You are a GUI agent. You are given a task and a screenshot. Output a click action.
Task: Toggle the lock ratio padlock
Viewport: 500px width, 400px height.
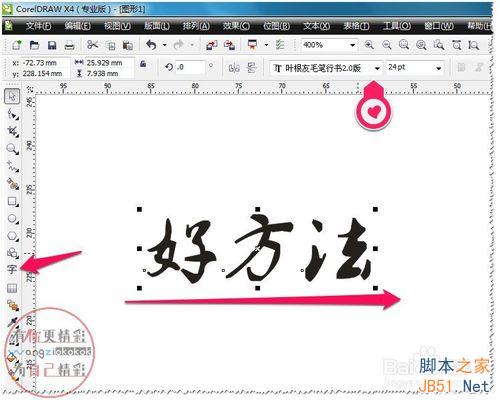coord(143,64)
